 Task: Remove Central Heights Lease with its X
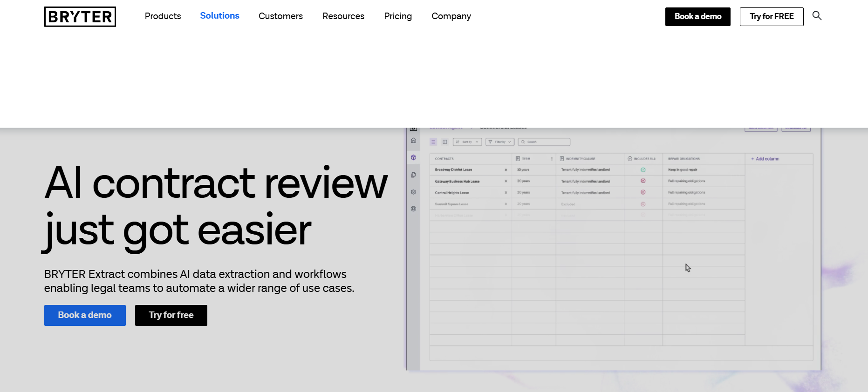click(x=506, y=193)
